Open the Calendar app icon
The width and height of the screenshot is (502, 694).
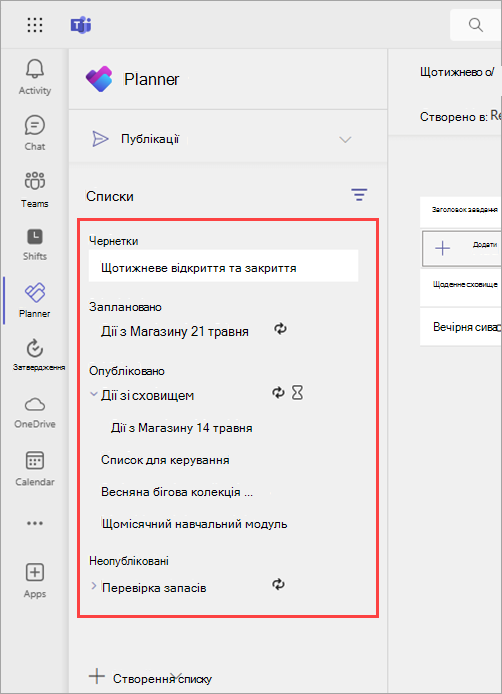[x=35, y=460]
